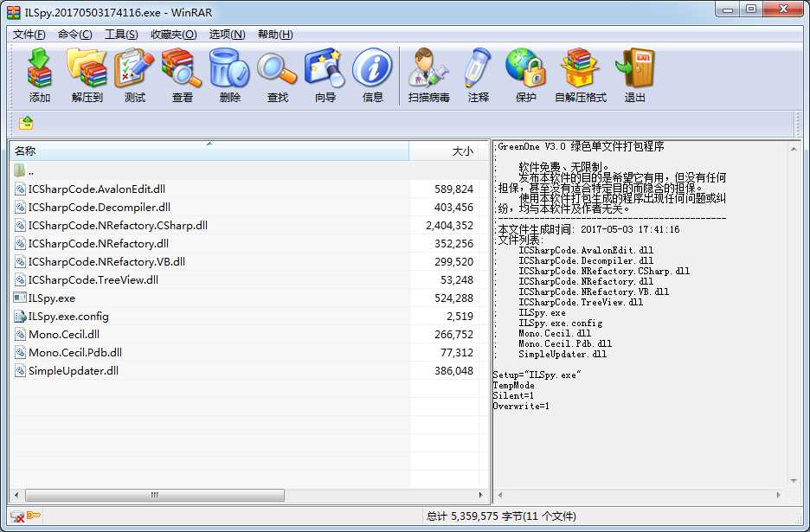
Task: Sort files by 名称 column header
Action: [x=209, y=151]
